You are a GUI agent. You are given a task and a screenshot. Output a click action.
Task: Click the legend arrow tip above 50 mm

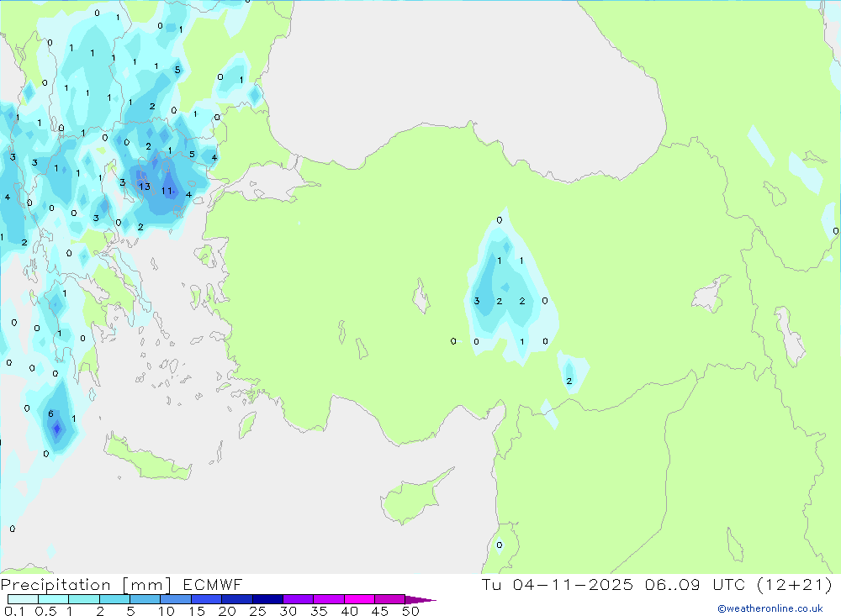[x=420, y=599]
